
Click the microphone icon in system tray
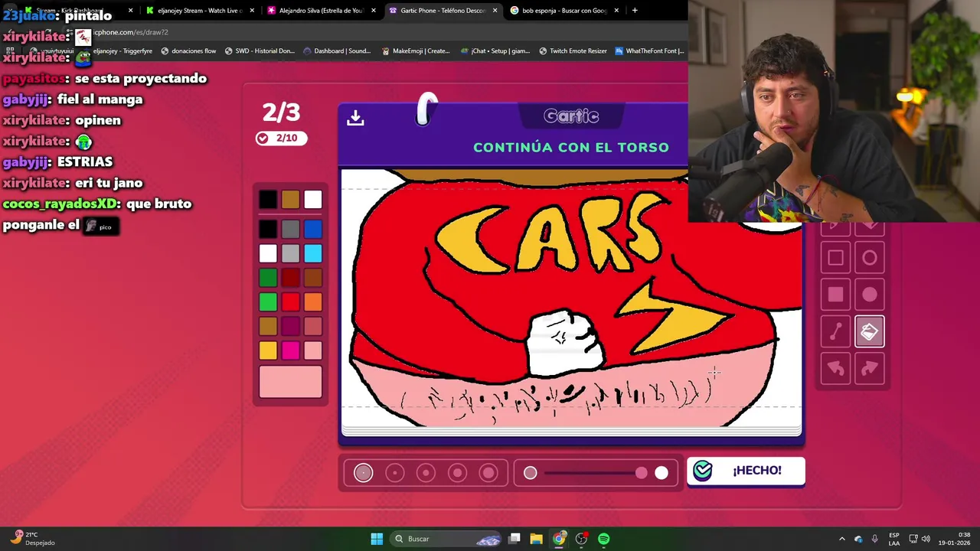click(x=874, y=539)
